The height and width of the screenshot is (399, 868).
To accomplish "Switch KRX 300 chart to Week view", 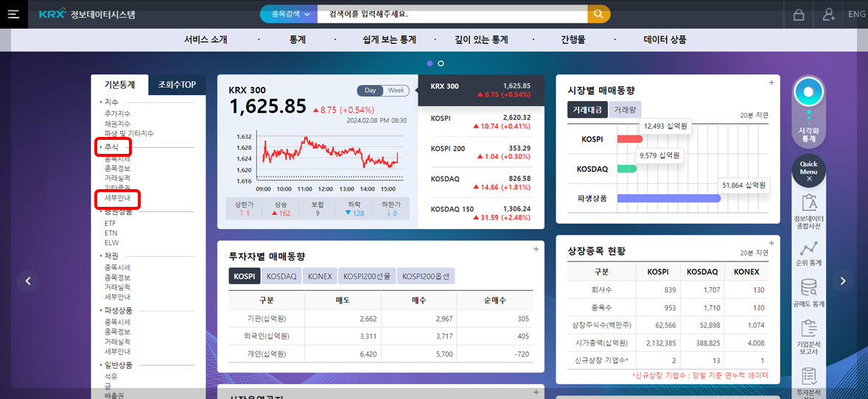I will click(396, 91).
